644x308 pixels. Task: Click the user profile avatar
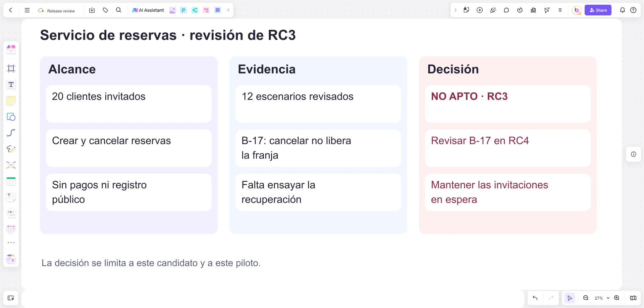tap(577, 10)
